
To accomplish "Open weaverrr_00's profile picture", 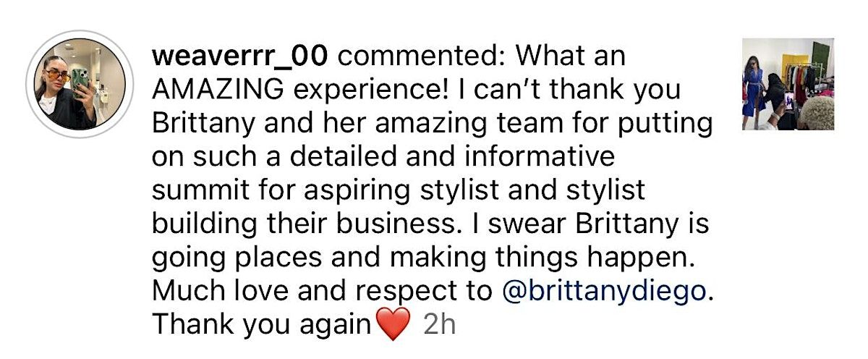I will [79, 84].
